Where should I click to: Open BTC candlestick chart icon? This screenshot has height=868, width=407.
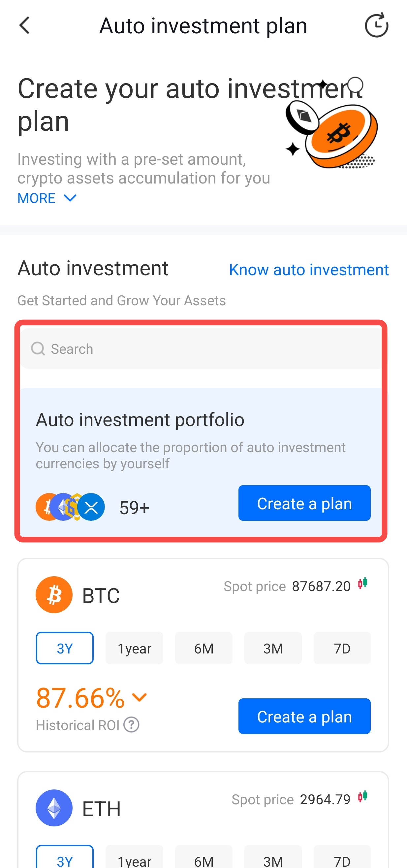click(362, 584)
